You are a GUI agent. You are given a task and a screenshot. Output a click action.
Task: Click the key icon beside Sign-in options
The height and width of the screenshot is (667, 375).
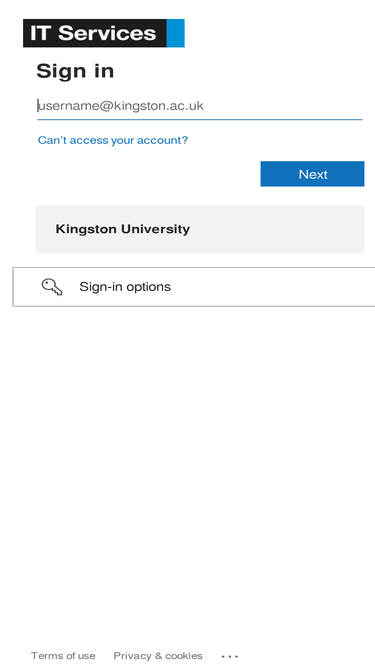pos(52,287)
